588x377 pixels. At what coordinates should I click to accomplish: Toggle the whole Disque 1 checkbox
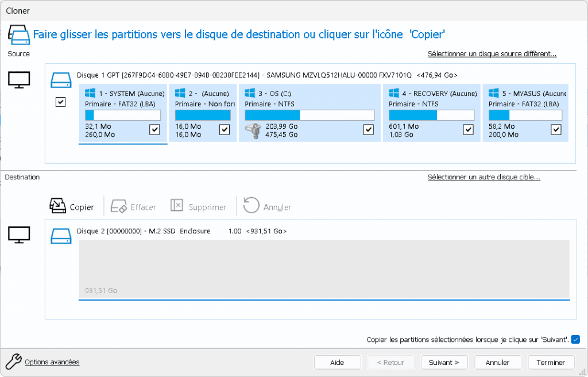point(61,102)
